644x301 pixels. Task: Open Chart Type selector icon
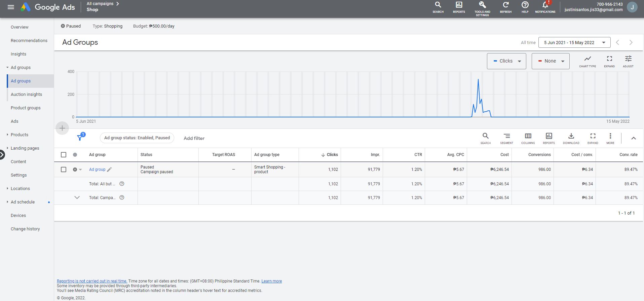588,59
